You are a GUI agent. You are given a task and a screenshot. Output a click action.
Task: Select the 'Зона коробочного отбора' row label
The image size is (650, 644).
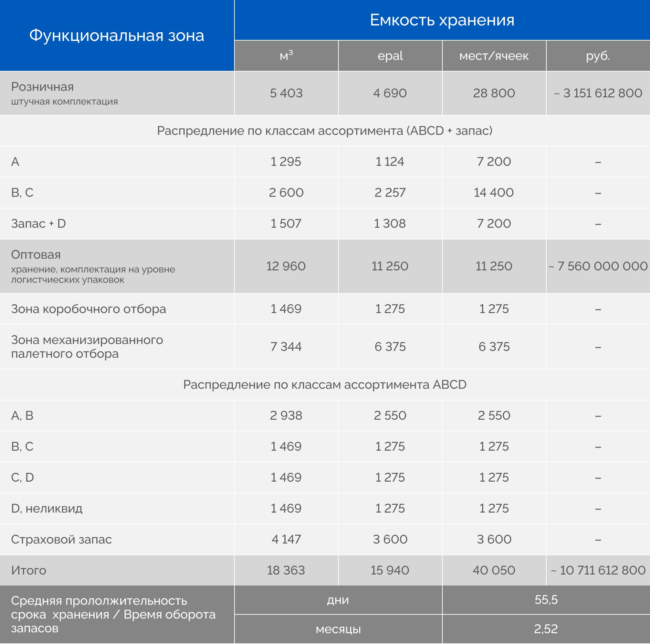[88, 309]
